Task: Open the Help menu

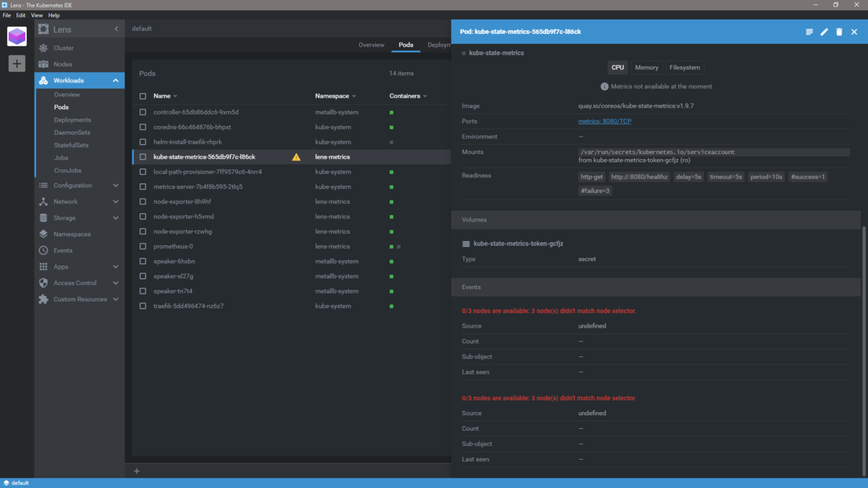Action: click(54, 15)
